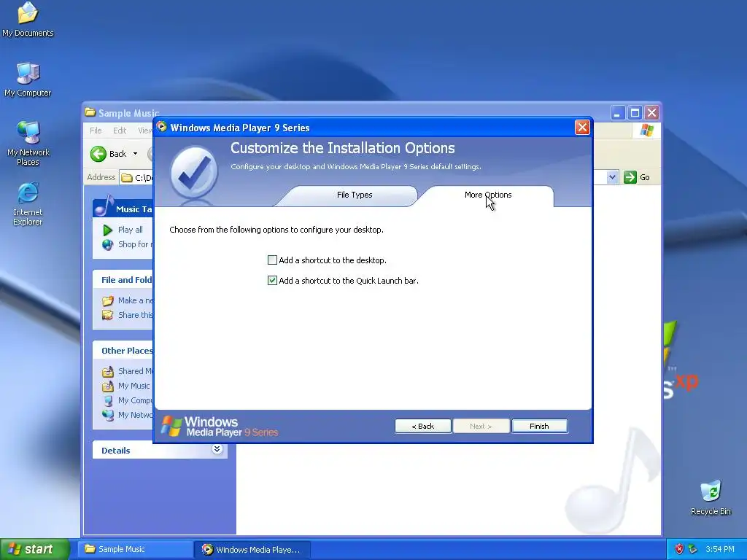
Task: Open File menu in Sample Music window
Action: 96,131
